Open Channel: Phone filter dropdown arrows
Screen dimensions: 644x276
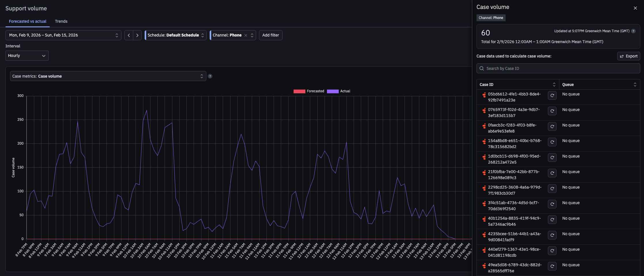pos(252,35)
